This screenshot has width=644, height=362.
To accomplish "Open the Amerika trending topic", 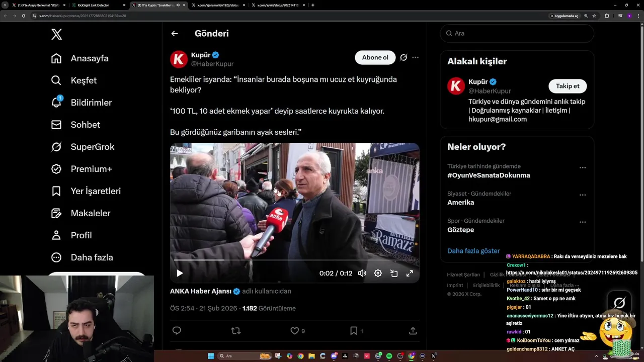I will [x=460, y=203].
